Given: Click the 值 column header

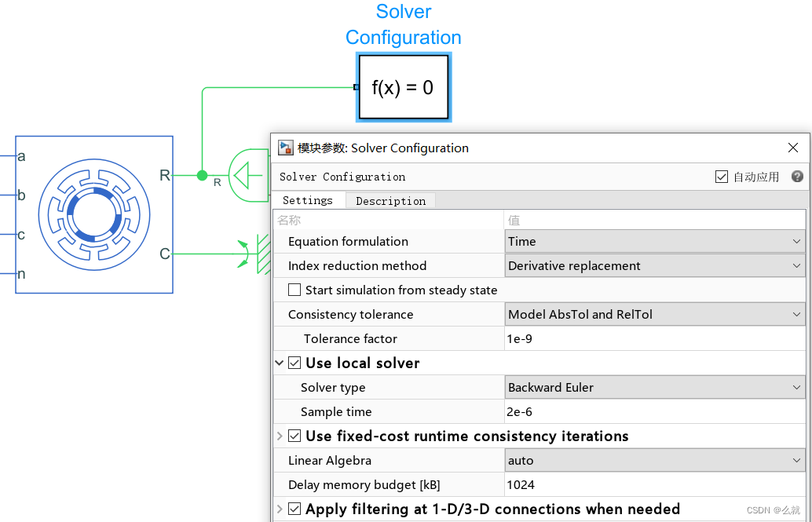Looking at the screenshot, I should tap(514, 220).
